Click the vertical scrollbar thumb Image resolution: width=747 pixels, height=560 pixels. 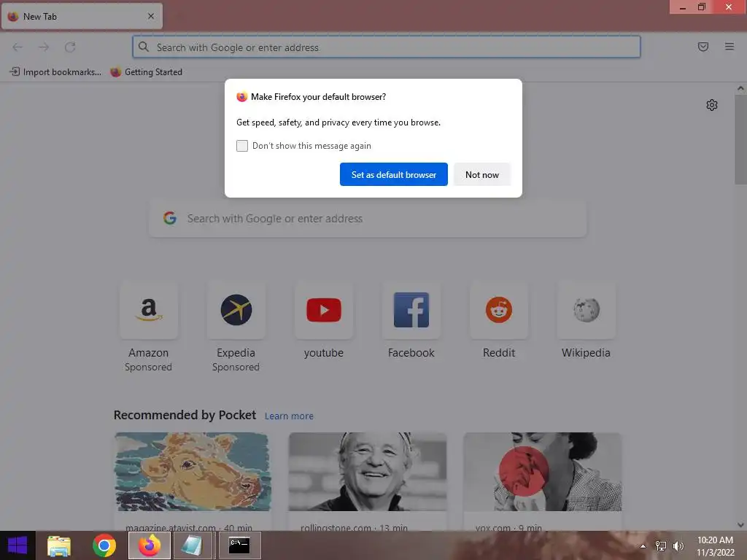tap(740, 139)
